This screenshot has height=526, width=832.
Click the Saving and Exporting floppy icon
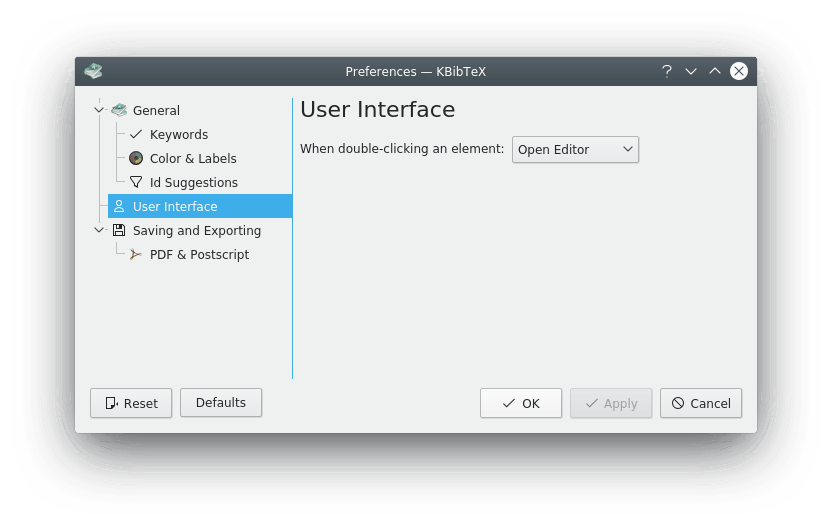pos(119,230)
